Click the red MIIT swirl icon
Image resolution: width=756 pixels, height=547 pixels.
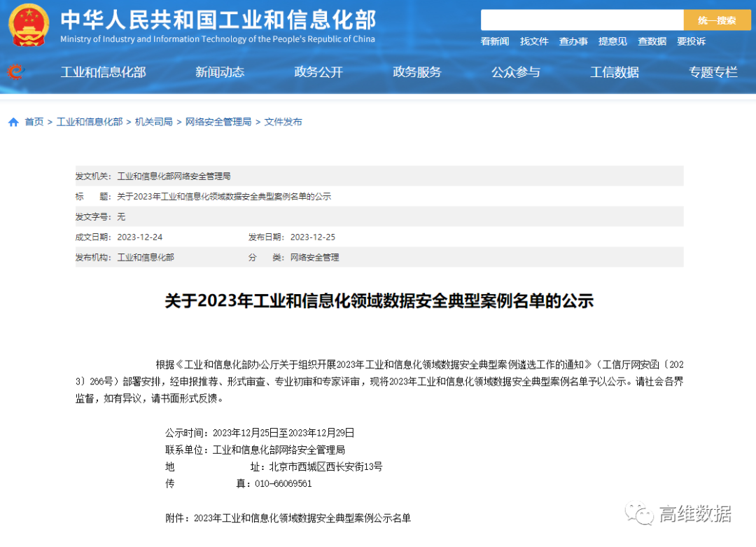click(15, 71)
